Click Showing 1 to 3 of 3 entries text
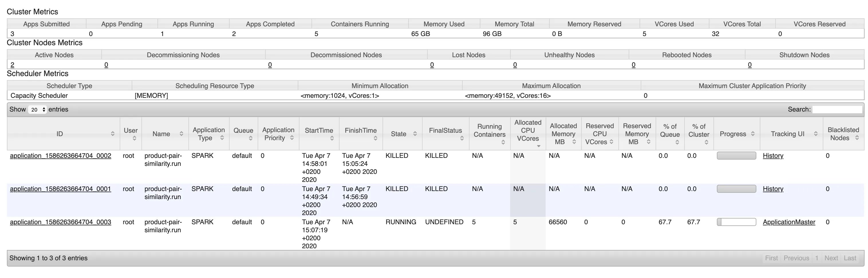Screen dimensions: 868x278 coord(48,258)
